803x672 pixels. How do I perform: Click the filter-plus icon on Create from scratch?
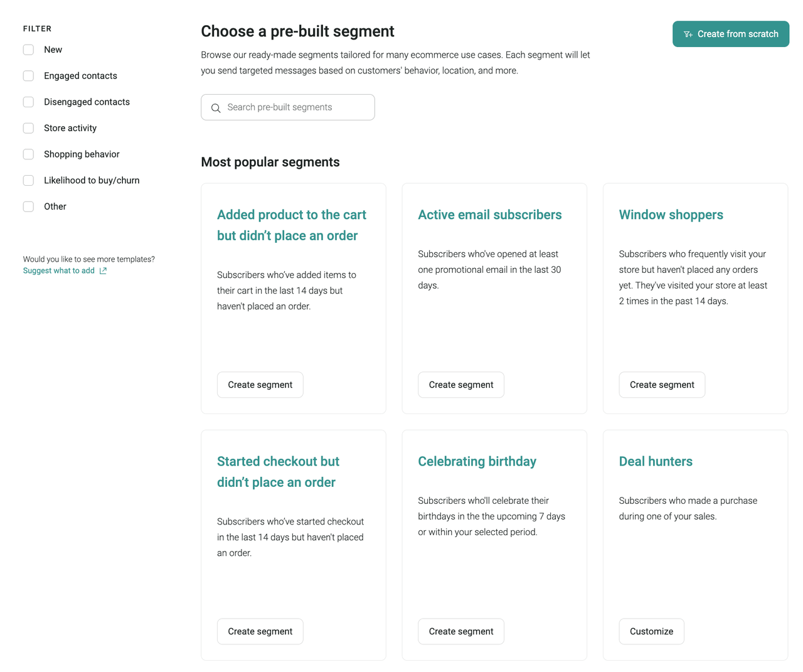pos(688,35)
